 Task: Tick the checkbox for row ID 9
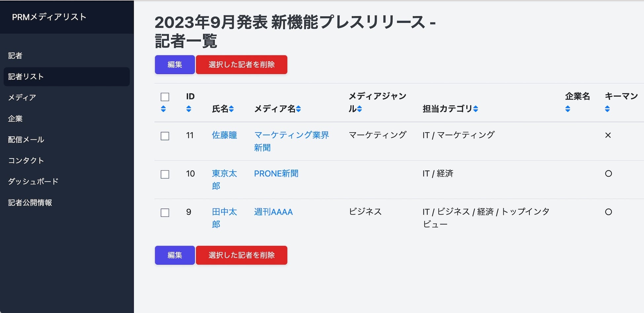point(165,212)
